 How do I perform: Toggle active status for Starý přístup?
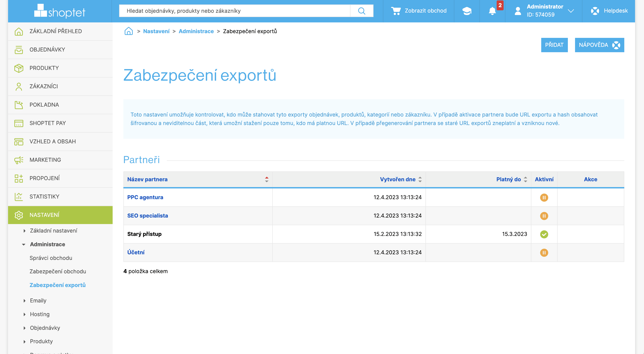point(544,234)
